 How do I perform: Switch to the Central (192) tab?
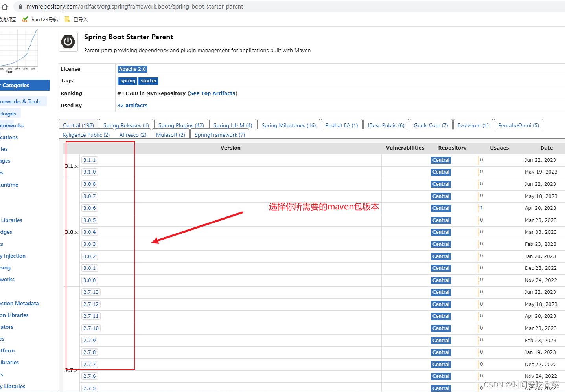click(x=78, y=125)
